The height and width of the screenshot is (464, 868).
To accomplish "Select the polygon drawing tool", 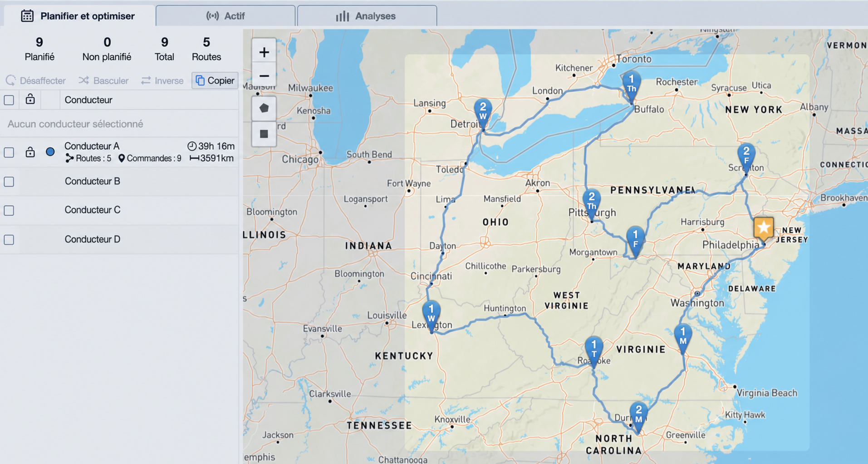I will (264, 108).
